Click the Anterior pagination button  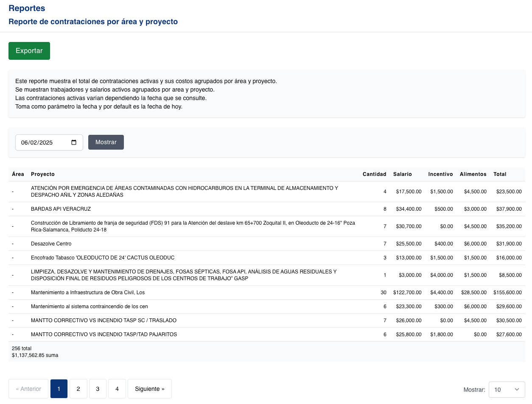(28, 389)
